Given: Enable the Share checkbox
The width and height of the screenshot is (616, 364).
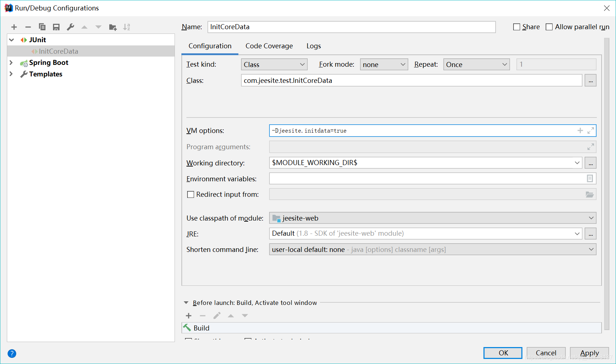Looking at the screenshot, I should click(x=516, y=27).
